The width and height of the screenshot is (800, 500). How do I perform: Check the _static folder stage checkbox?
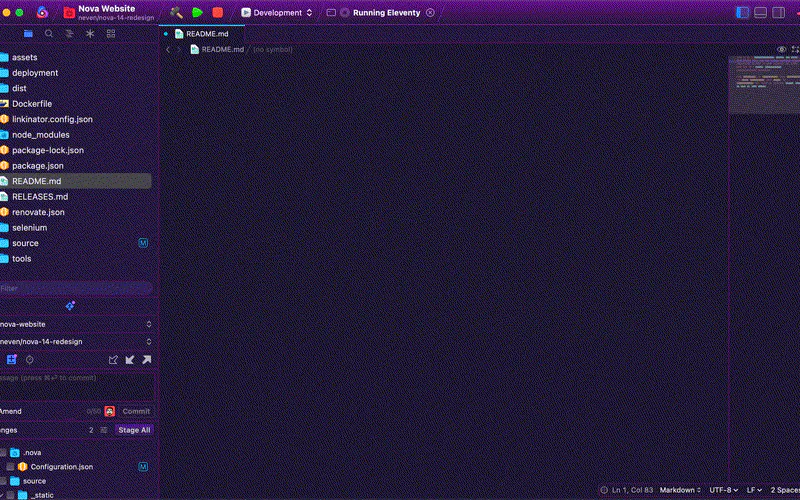pos(10,495)
